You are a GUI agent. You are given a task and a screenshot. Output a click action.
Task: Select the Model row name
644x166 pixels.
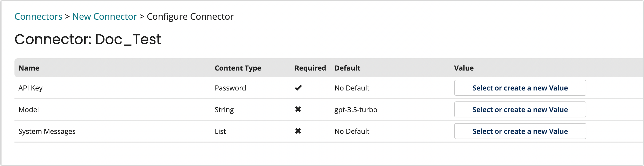coord(29,110)
